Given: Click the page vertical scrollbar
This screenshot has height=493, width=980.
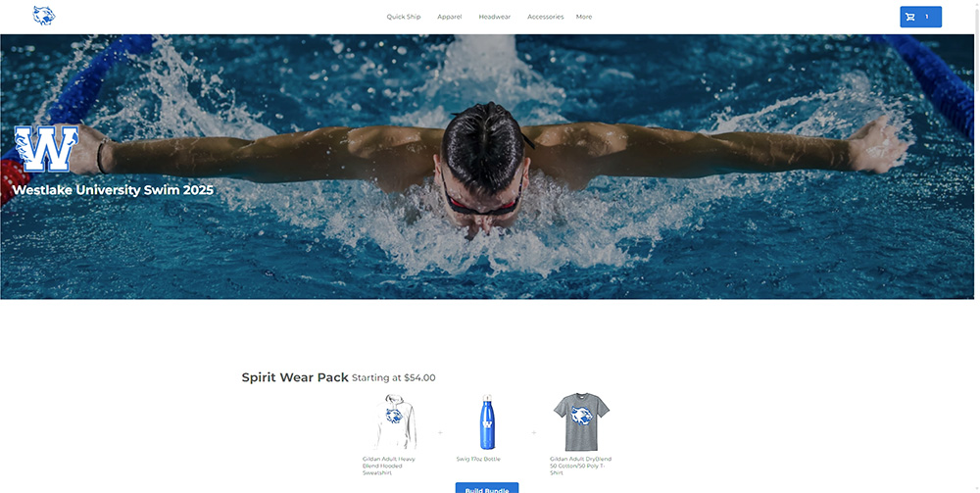Looking at the screenshot, I should [977, 246].
